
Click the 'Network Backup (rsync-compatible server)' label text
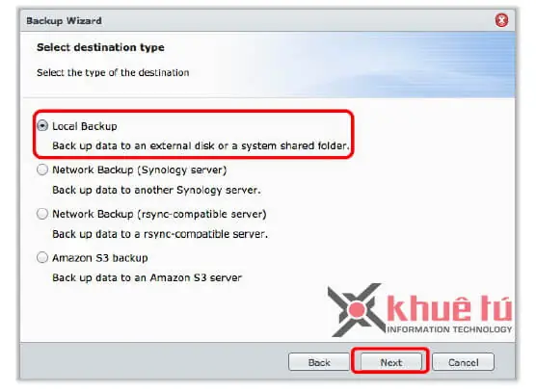pyautogui.click(x=159, y=214)
